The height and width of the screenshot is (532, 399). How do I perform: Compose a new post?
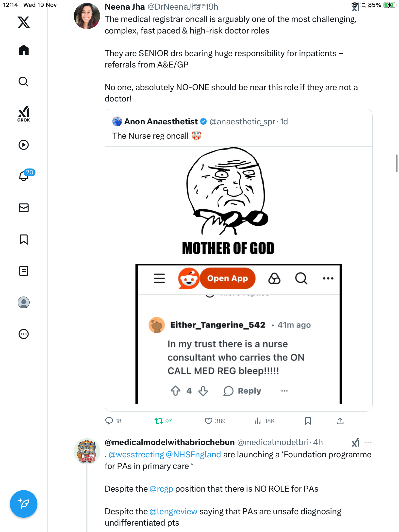pos(24,504)
